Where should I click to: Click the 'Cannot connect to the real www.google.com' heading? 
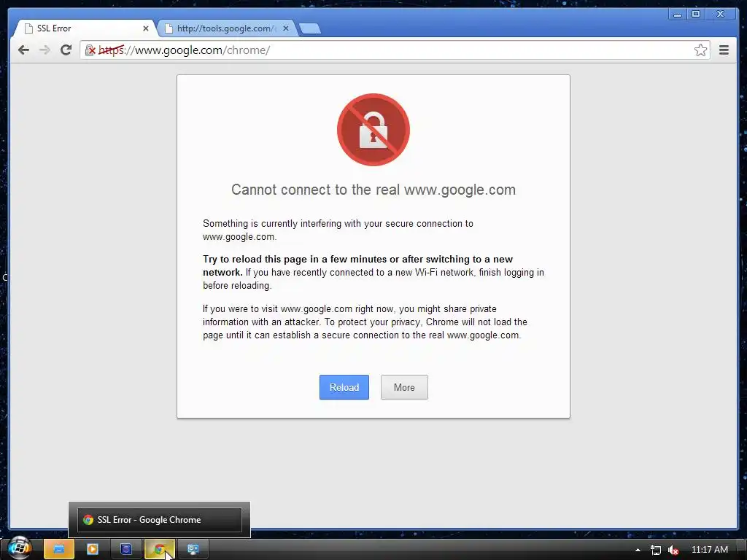click(x=373, y=190)
